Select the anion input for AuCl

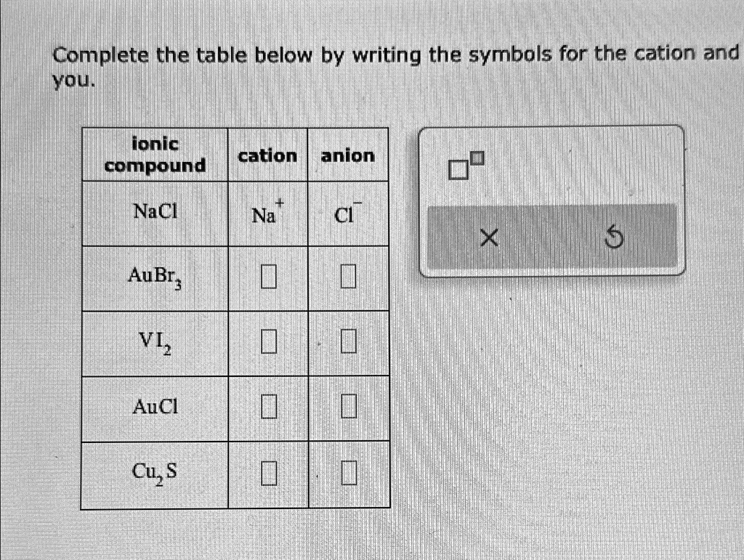347,407
